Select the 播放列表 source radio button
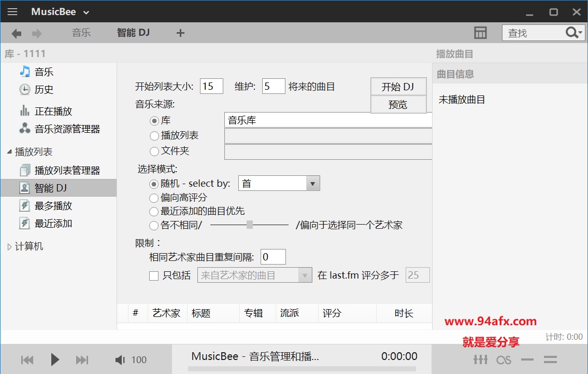This screenshot has height=374, width=588. [x=154, y=135]
